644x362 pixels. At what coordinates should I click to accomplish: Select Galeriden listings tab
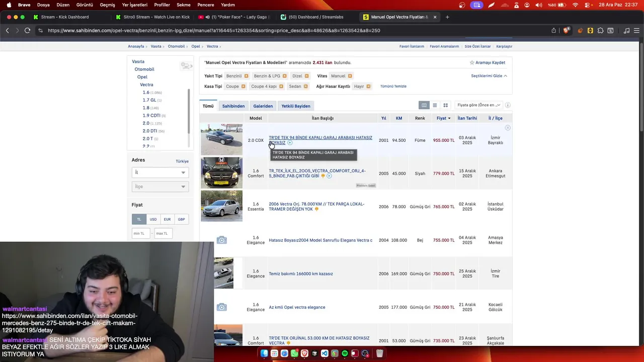(263, 106)
